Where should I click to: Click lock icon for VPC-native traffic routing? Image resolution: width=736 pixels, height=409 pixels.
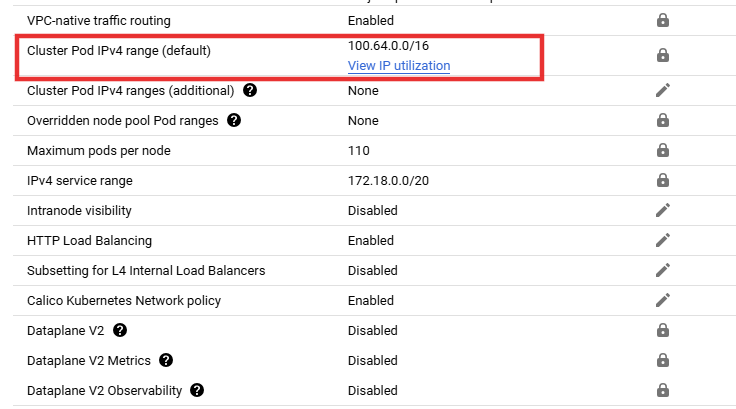[662, 20]
